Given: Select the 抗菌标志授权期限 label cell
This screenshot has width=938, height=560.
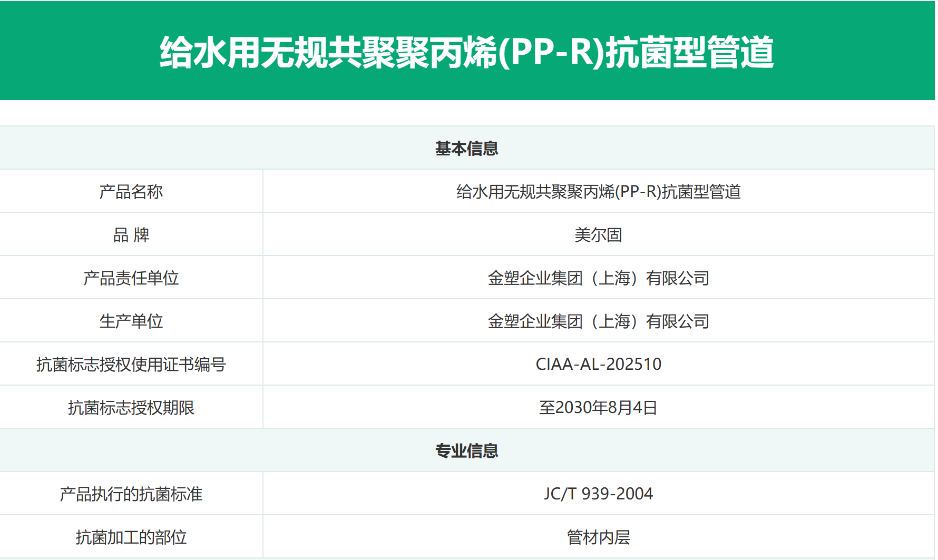Looking at the screenshot, I should click(131, 408).
